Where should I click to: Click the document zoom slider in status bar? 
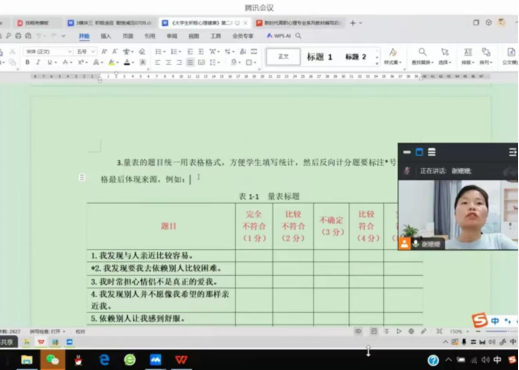coord(497,331)
